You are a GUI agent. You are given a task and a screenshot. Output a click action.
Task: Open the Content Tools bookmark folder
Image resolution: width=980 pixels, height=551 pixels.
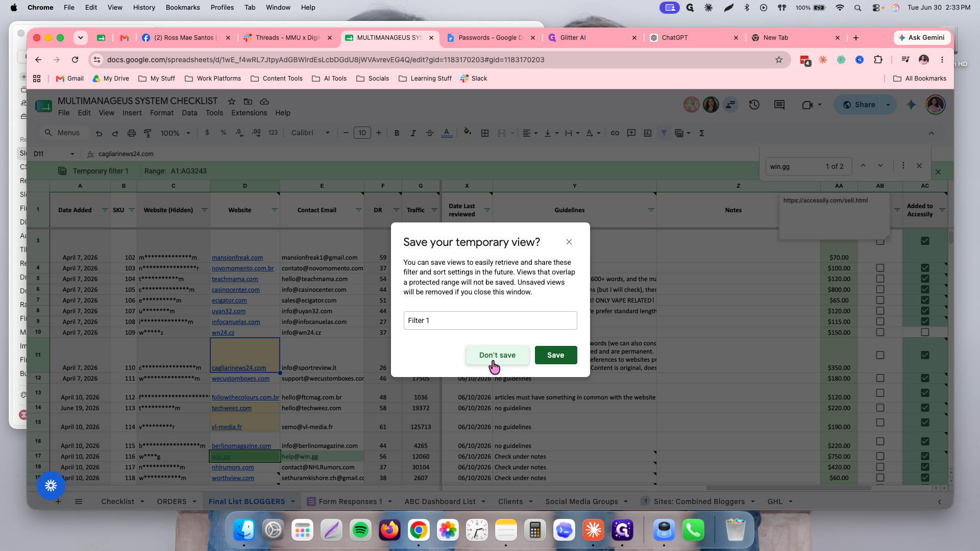tap(277, 79)
